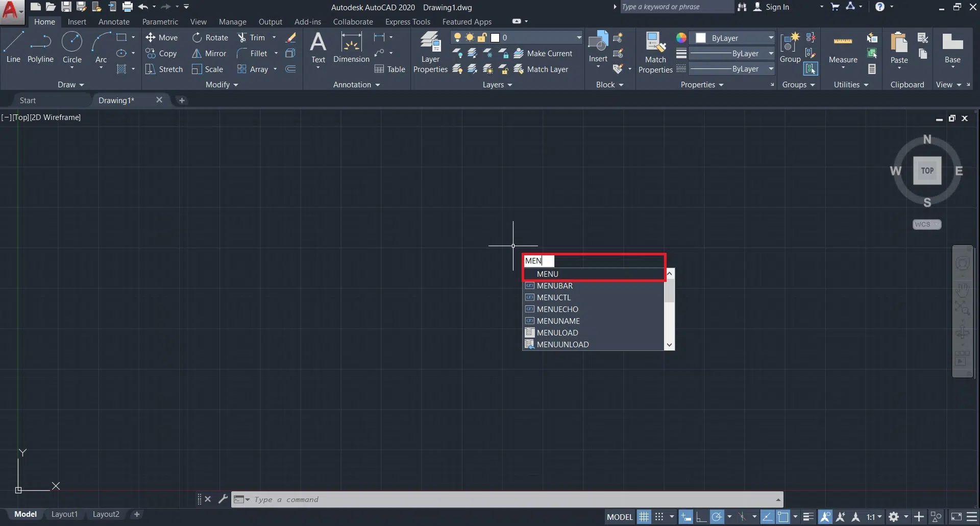Open the ByLayer color dropdown
The width and height of the screenshot is (980, 526).
tap(771, 38)
